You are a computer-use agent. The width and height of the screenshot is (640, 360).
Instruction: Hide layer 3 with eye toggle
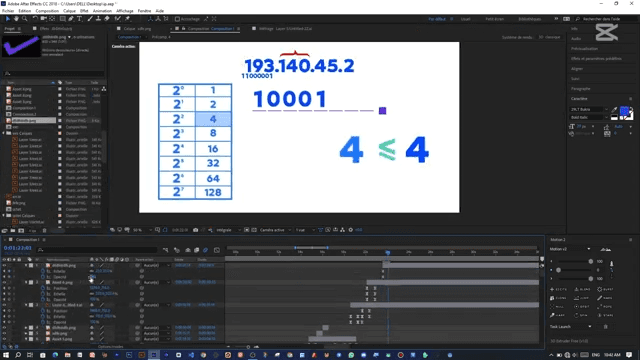(x=4, y=305)
